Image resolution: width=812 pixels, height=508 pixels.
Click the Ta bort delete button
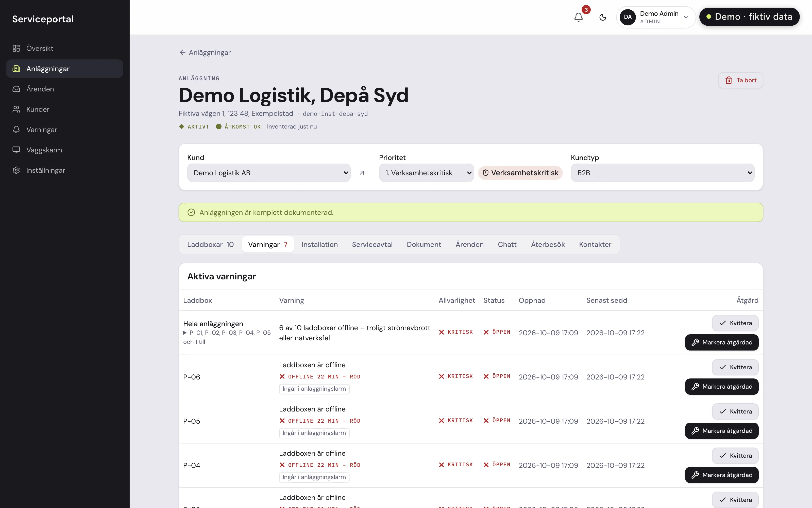coord(740,80)
